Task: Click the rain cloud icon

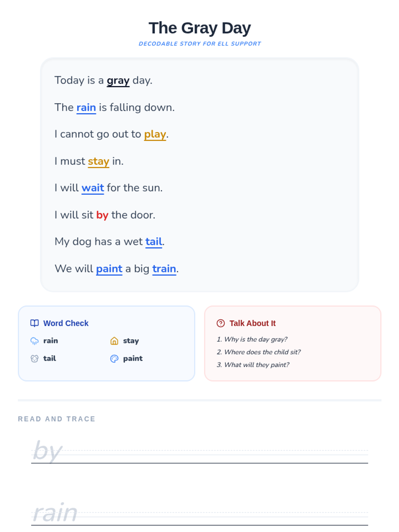Action: [x=35, y=341]
